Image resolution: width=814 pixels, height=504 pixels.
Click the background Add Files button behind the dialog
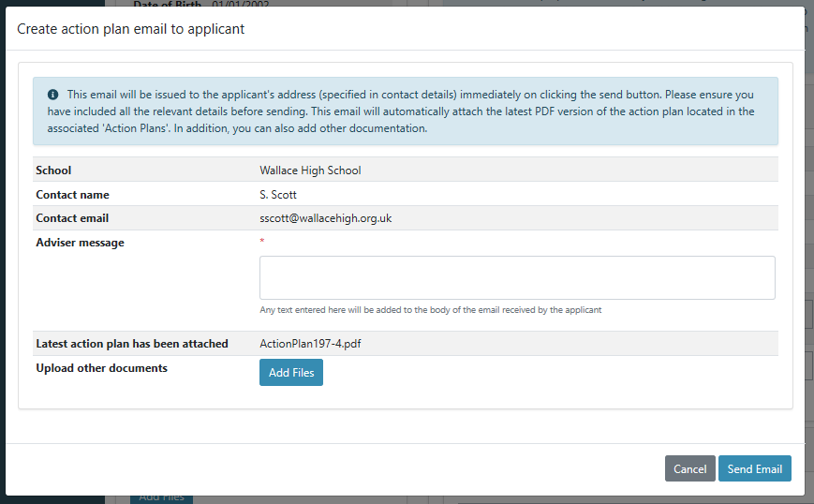[x=161, y=498]
